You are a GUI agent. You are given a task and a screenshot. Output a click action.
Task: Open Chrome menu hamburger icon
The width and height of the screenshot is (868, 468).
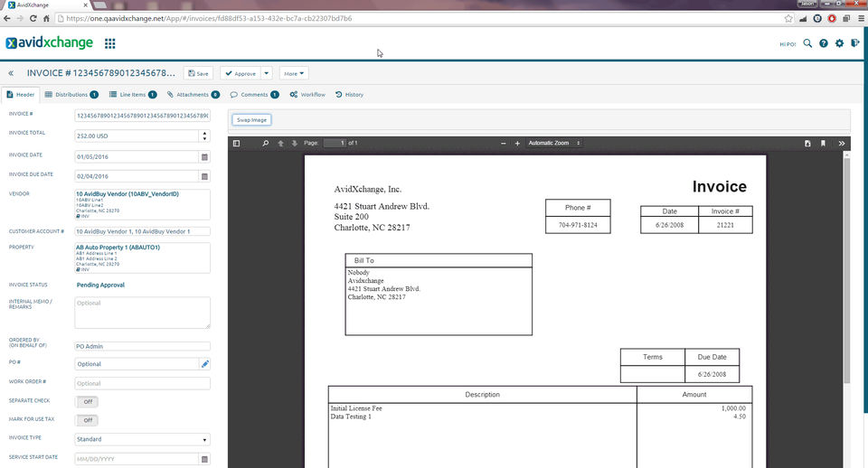pyautogui.click(x=861, y=18)
